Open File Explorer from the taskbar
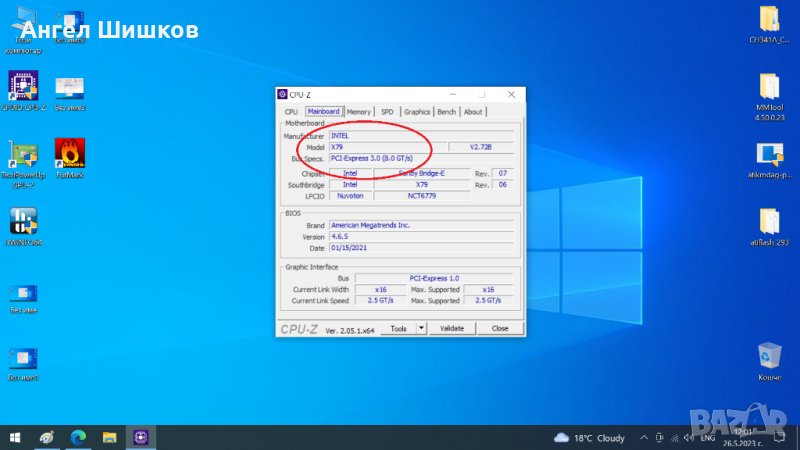This screenshot has height=450, width=800. pos(109,438)
